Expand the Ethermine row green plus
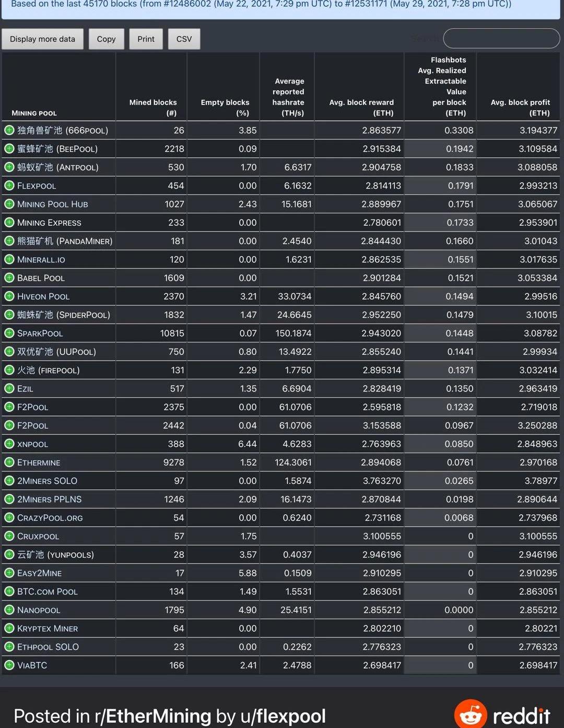The width and height of the screenshot is (564, 728). coord(9,462)
